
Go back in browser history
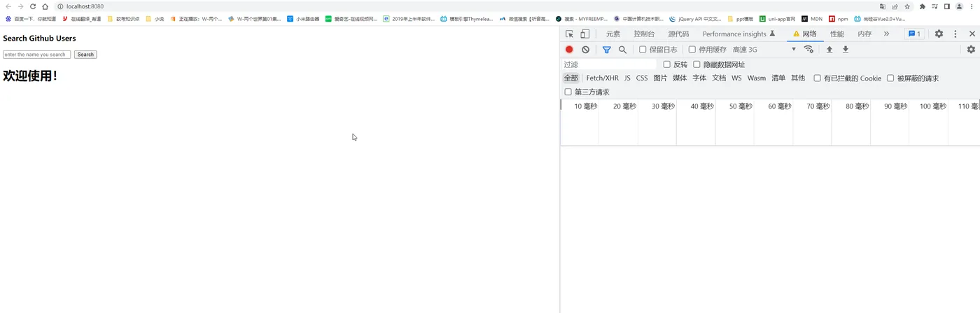[x=8, y=6]
